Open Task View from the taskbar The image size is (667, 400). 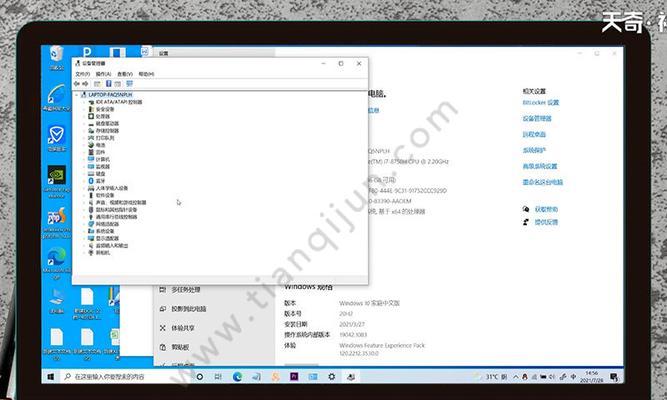pos(218,377)
